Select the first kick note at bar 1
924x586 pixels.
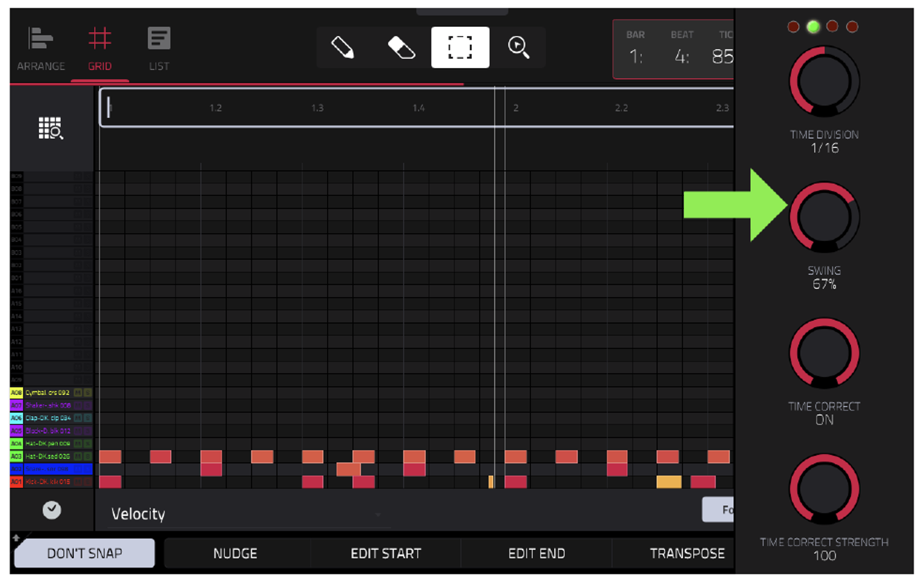110,481
